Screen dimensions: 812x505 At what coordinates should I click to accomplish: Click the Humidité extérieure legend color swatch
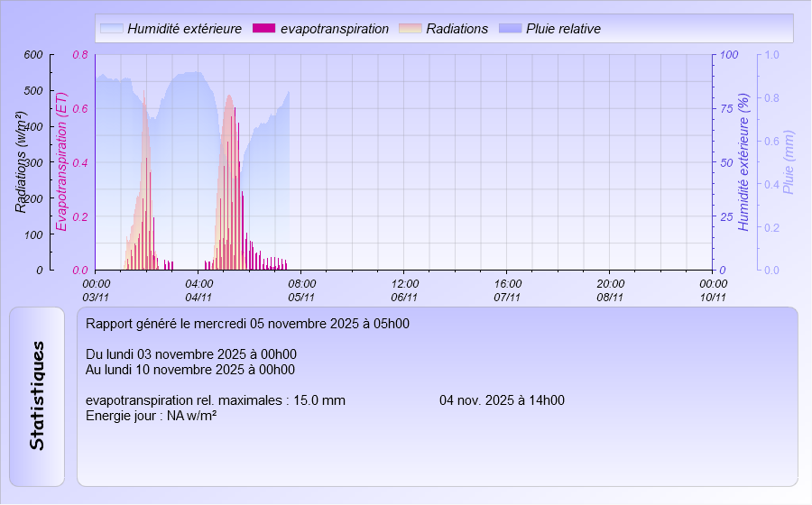click(x=111, y=29)
